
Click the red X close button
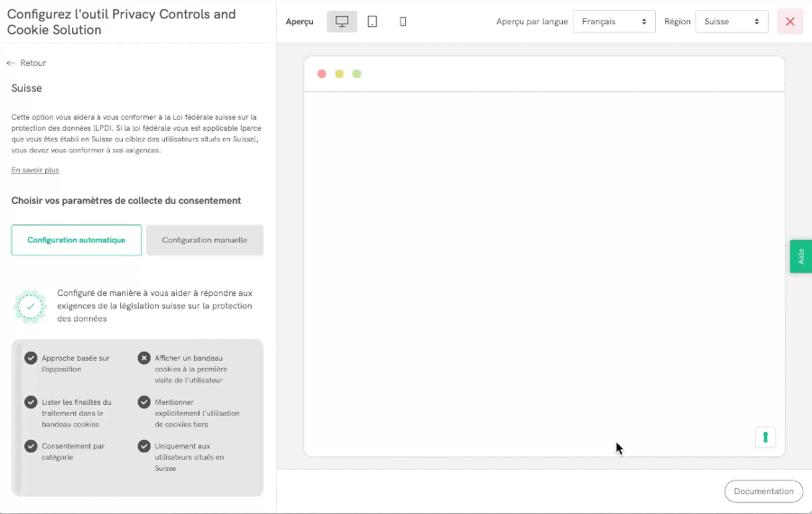tap(790, 22)
